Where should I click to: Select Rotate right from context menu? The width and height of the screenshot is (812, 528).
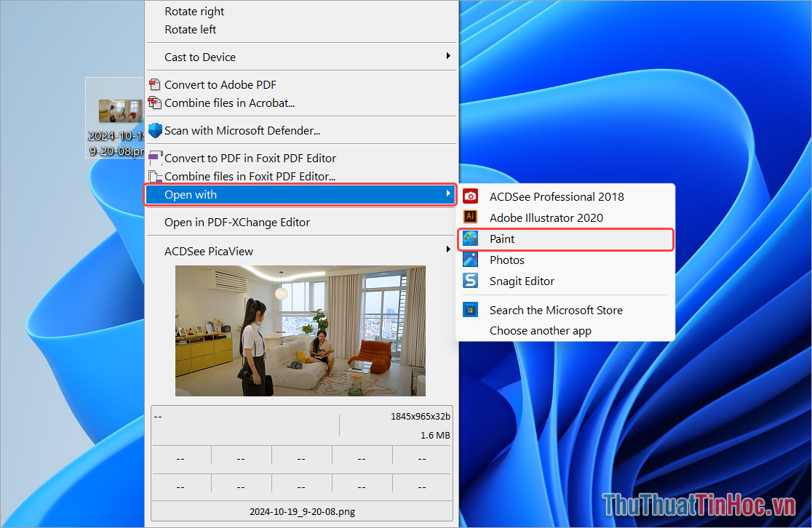[194, 12]
